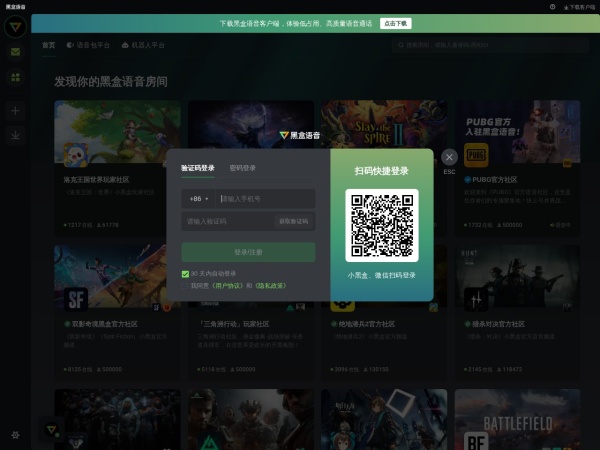Click the 点击下载 button in the banner
The width and height of the screenshot is (600, 450).
[x=396, y=23]
